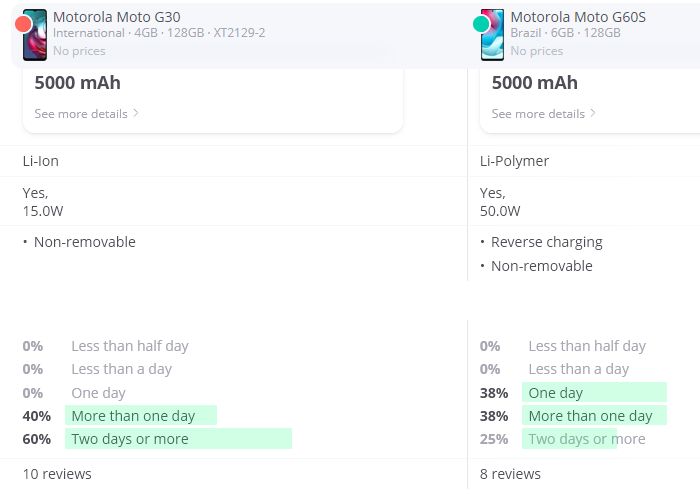Click No prices under Moto G60S
The width and height of the screenshot is (700, 494).
534,50
